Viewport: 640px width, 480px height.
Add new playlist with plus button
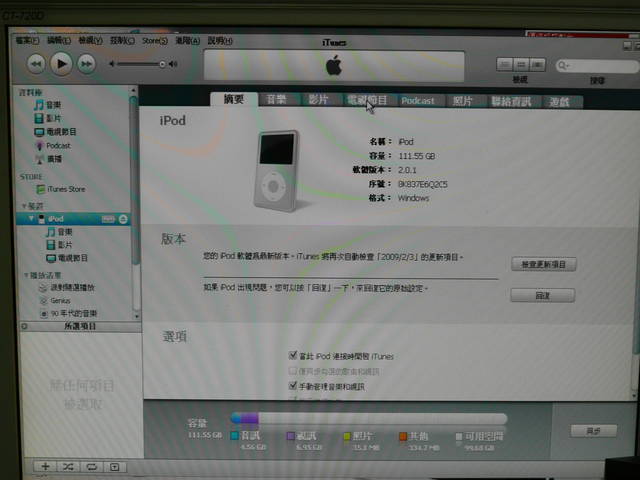(x=45, y=467)
